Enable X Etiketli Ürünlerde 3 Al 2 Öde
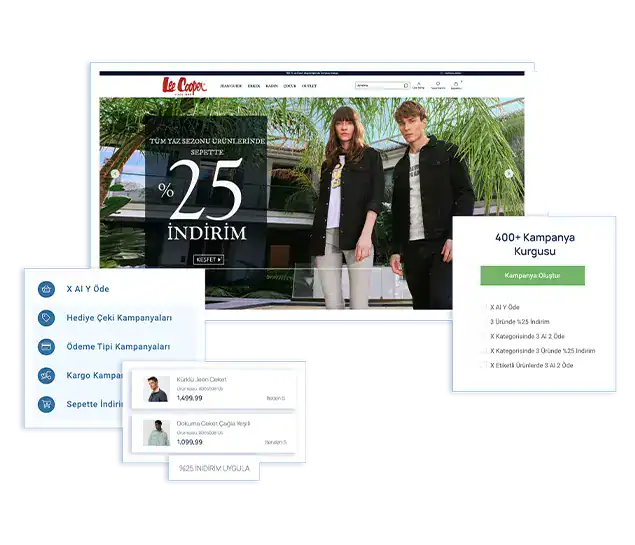Image resolution: width=635 pixels, height=545 pixels. click(485, 366)
